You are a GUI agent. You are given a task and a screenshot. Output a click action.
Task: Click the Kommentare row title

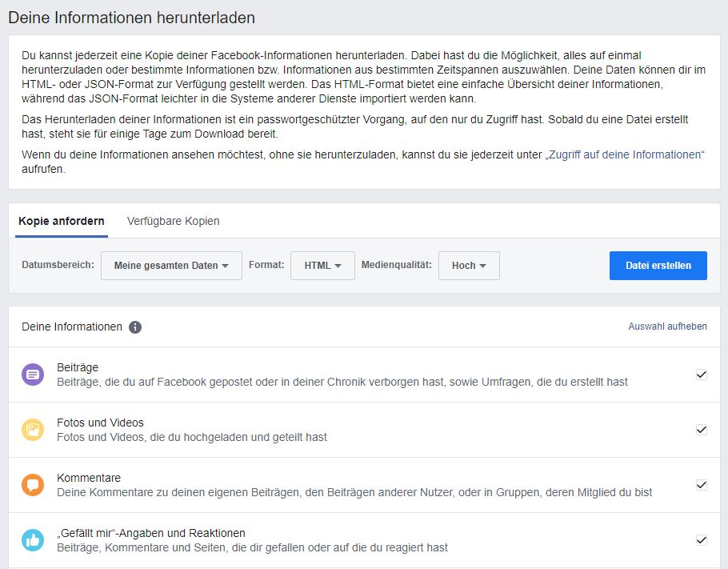[x=89, y=478]
